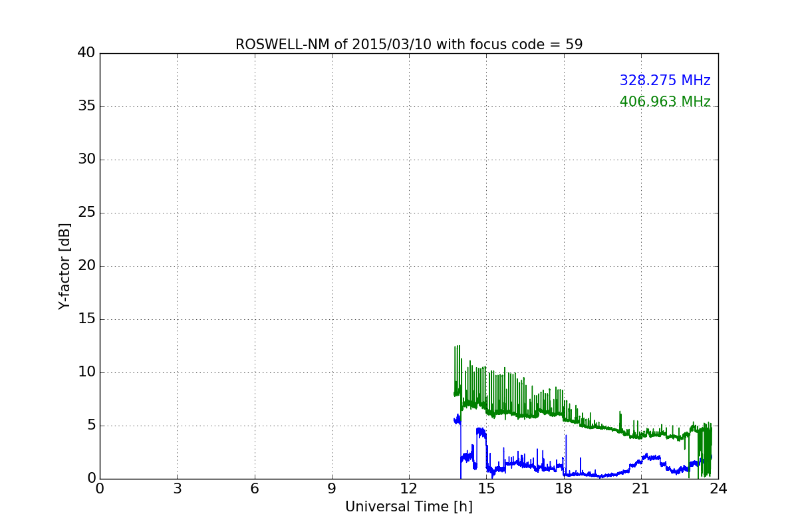Image resolution: width=798 pixels, height=532 pixels.
Task: Click the y-axis tick label '20'
Action: click(x=86, y=266)
